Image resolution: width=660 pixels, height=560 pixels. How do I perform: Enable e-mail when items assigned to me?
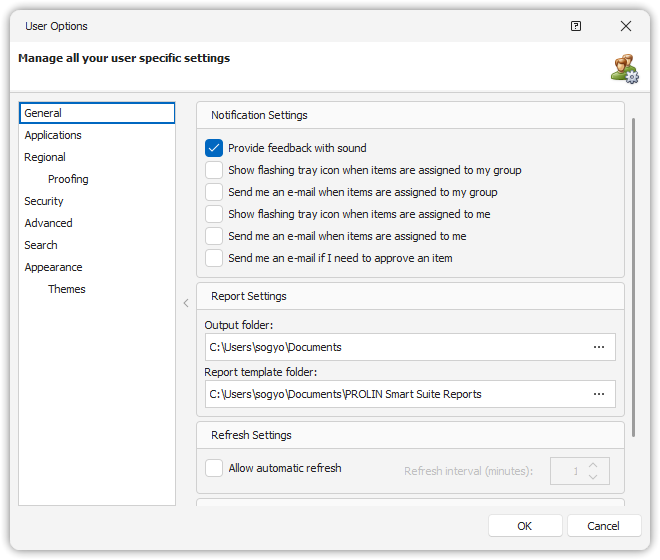pyautogui.click(x=214, y=236)
